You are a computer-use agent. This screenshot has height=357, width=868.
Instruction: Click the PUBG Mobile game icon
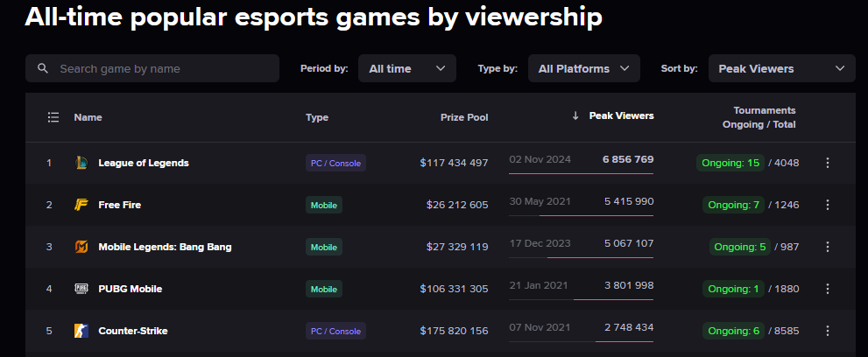(x=81, y=289)
